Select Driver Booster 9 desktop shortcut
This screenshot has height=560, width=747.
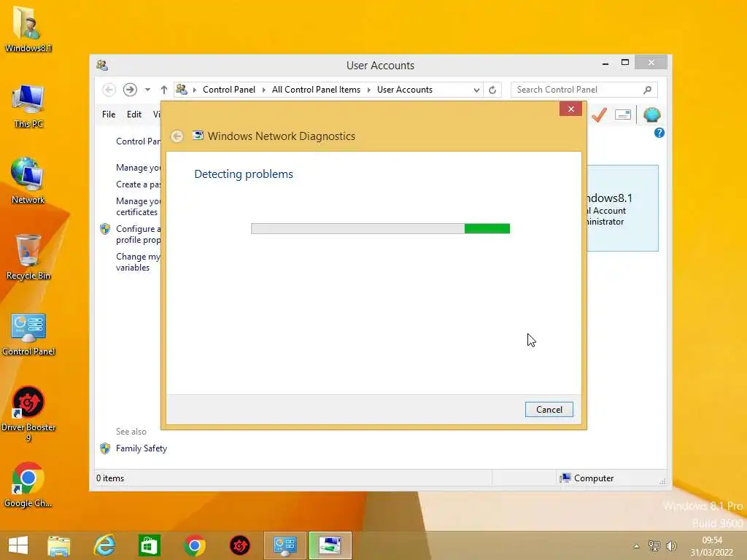[28, 413]
